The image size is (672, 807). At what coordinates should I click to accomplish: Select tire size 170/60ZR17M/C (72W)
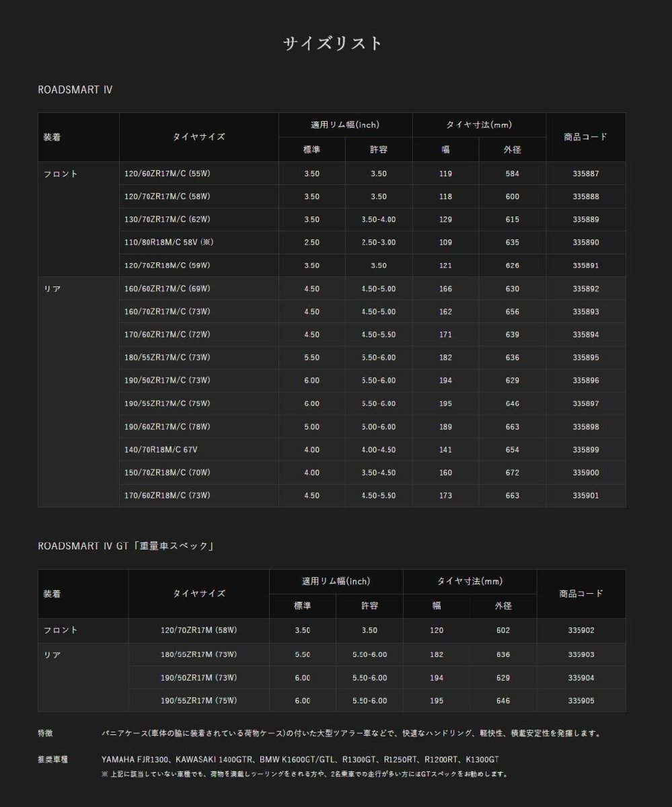point(167,334)
